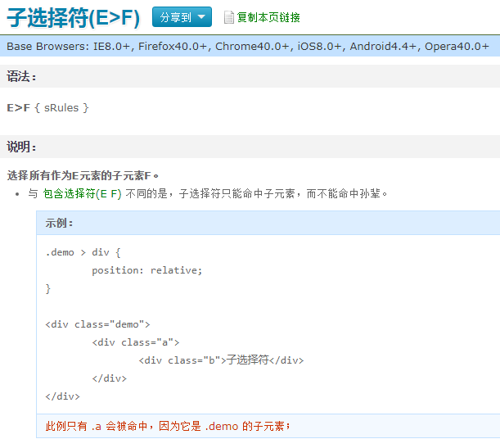Click the page title 子选择符(E>F)

[74, 18]
